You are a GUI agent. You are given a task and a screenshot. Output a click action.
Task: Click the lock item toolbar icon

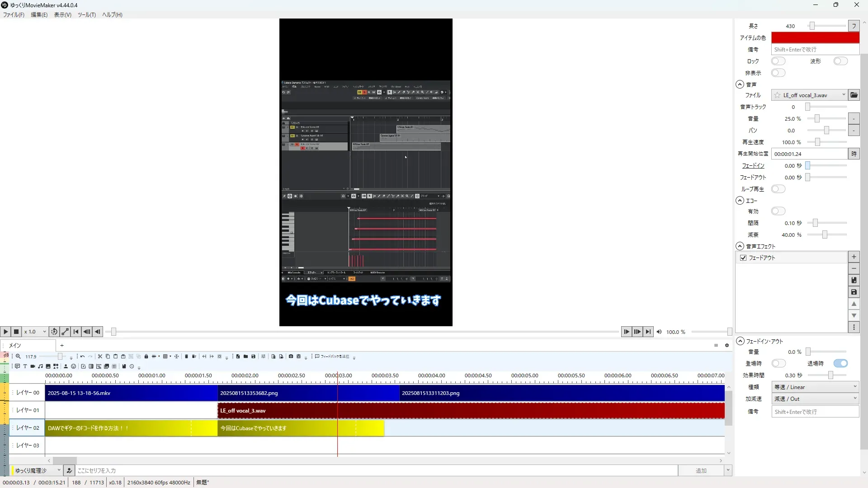click(146, 357)
